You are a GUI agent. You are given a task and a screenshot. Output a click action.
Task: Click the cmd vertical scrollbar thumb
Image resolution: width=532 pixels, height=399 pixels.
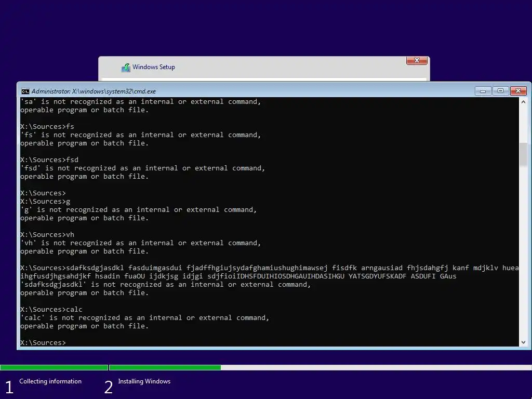[523, 154]
